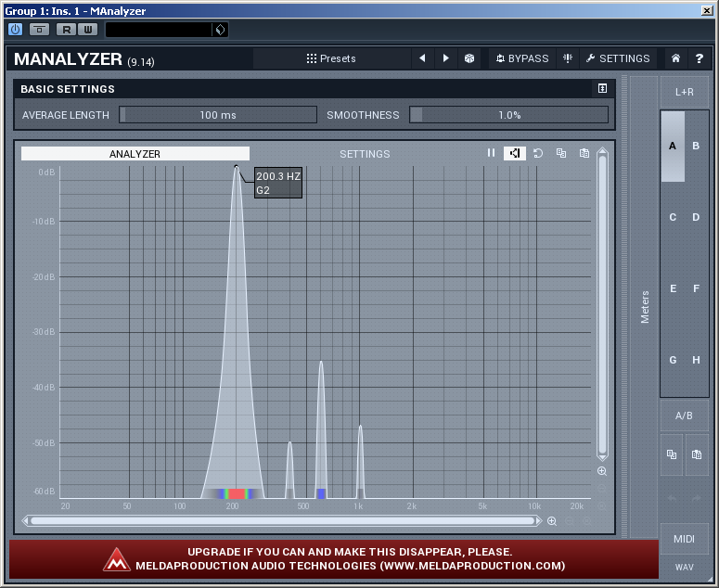The image size is (719, 588).
Task: Paste analyzer data icon
Action: tap(584, 153)
